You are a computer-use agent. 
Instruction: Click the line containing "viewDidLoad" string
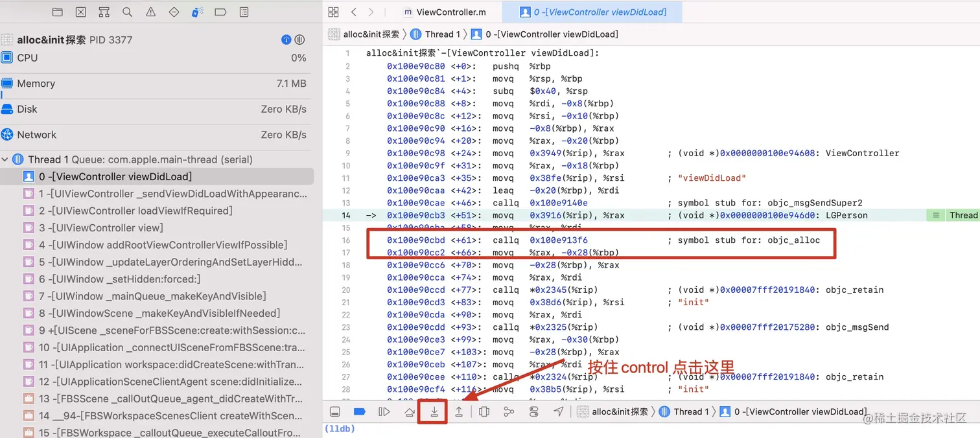pyautogui.click(x=566, y=178)
